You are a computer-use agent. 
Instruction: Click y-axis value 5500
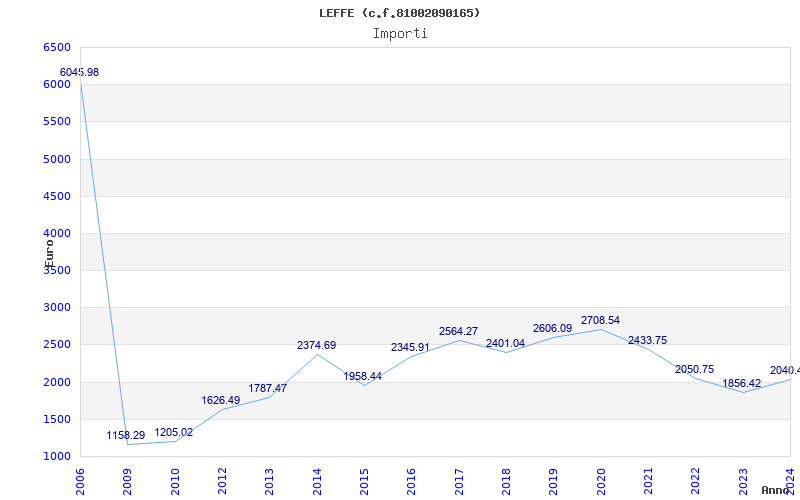(x=57, y=122)
